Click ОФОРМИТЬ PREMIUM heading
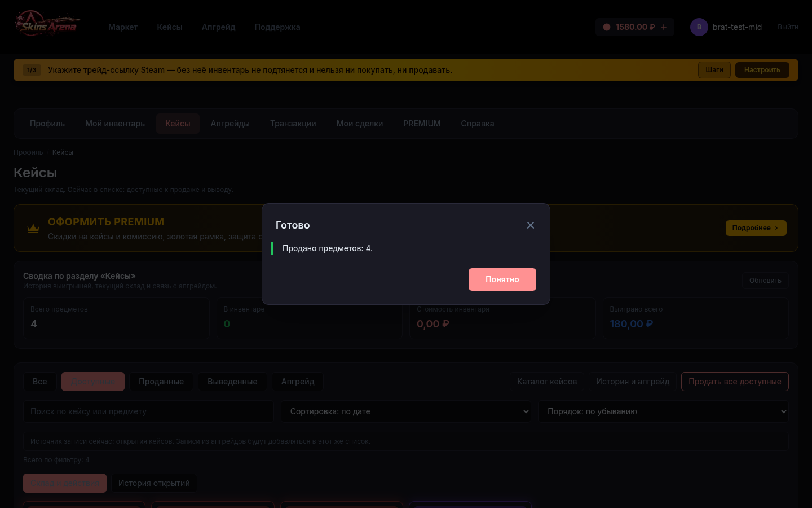 (106, 222)
